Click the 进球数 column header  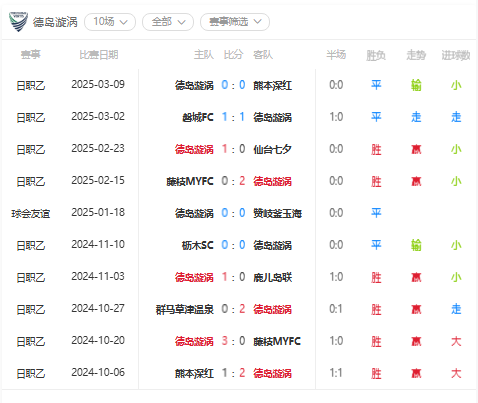[x=456, y=55]
